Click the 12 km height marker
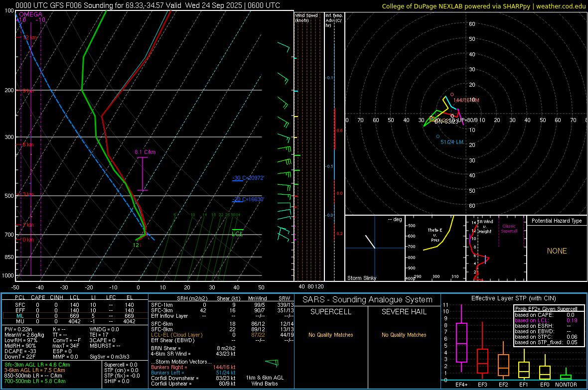Image resolution: width=588 pixels, height=390 pixels. [30, 37]
